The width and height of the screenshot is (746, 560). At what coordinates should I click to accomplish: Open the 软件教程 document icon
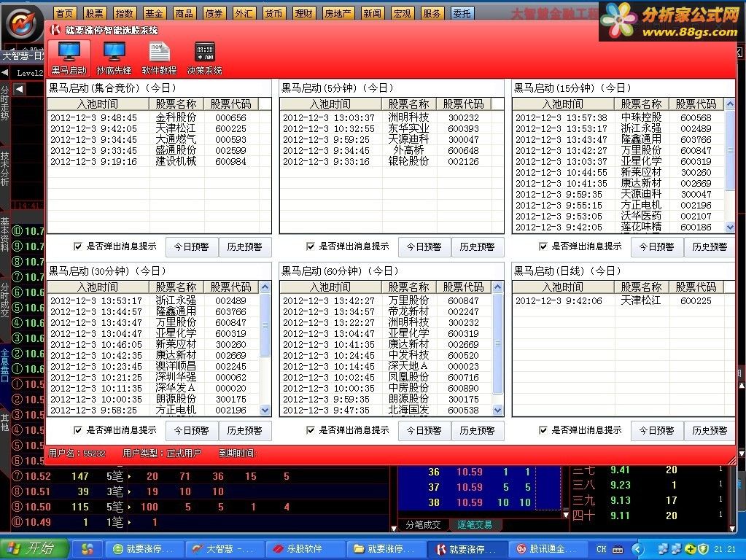(x=160, y=58)
